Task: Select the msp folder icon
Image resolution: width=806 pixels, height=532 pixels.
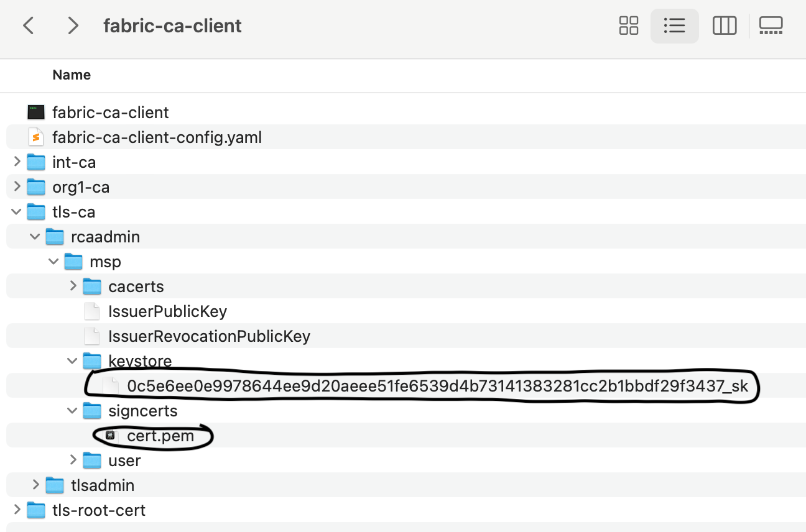Action: point(74,262)
